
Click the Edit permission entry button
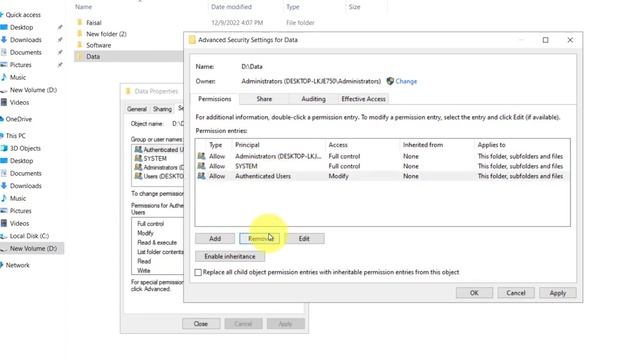[x=304, y=239]
